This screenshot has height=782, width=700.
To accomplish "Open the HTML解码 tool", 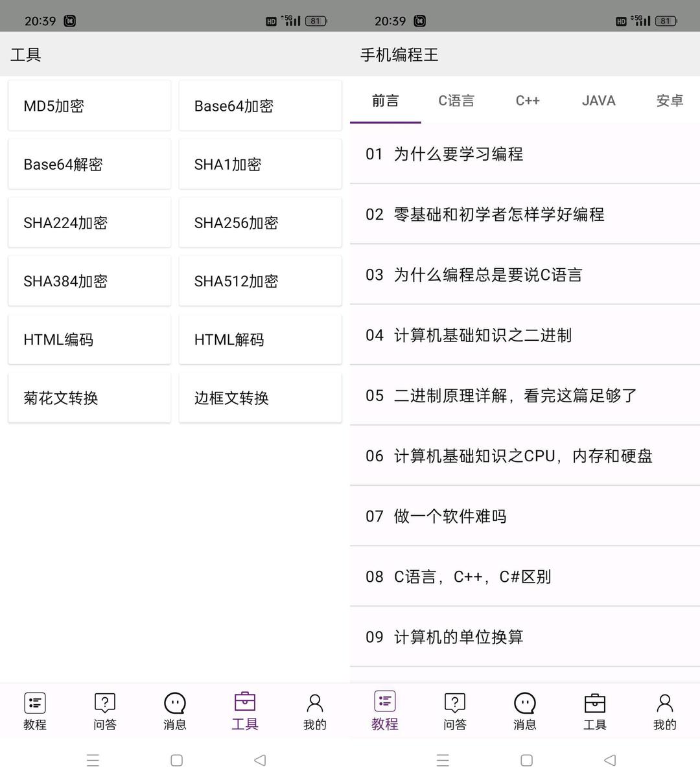I will (x=260, y=339).
